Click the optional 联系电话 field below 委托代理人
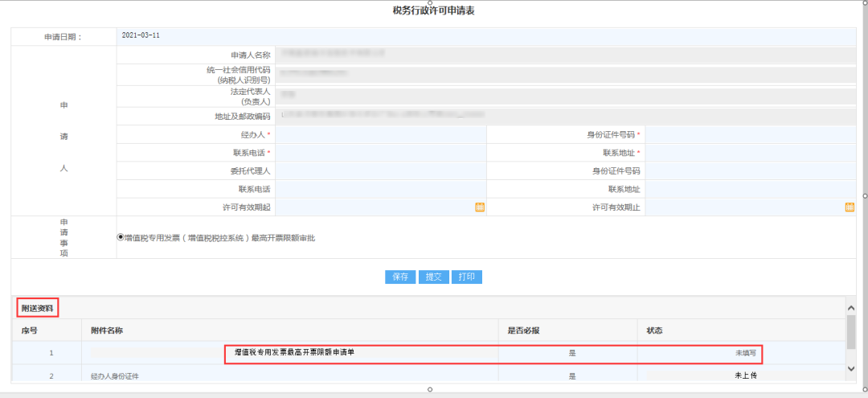The height and width of the screenshot is (398, 868). tap(380, 189)
